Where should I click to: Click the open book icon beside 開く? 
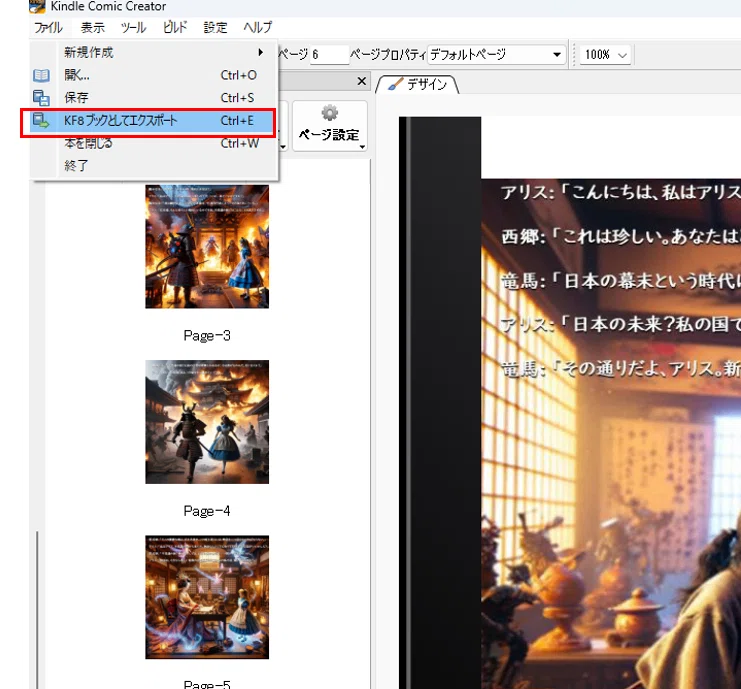41,75
